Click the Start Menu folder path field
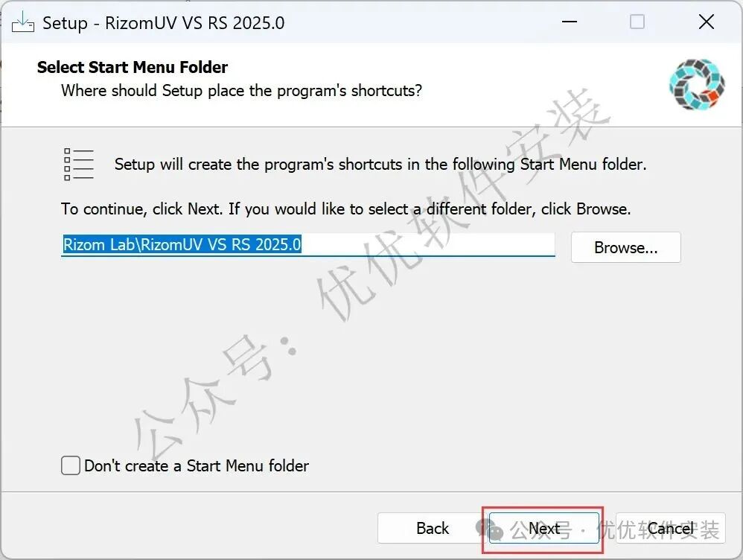Viewport: 743px width, 560px height. point(308,245)
